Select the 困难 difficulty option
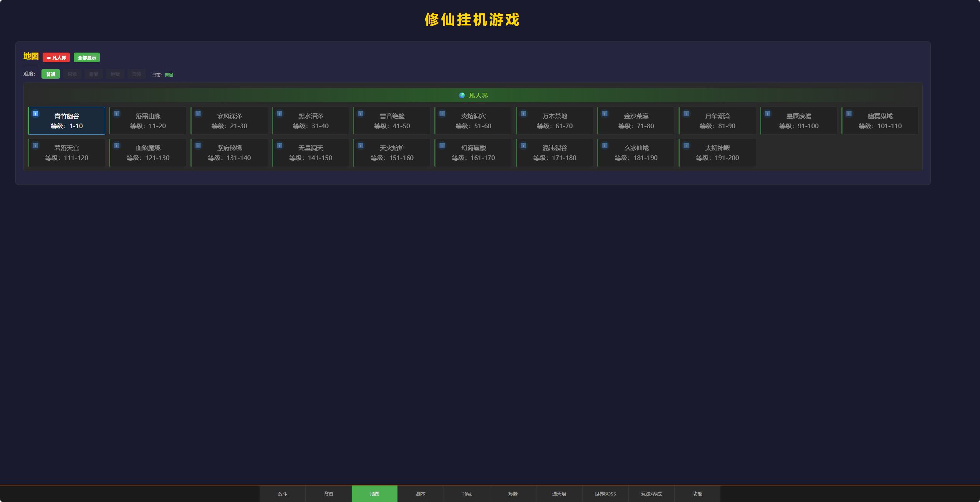Screen dimensions: 980x502 click(72, 74)
